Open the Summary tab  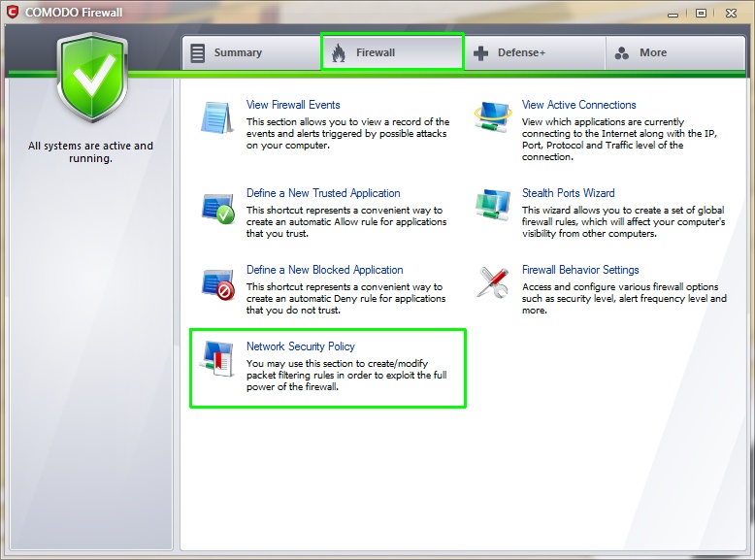click(251, 52)
